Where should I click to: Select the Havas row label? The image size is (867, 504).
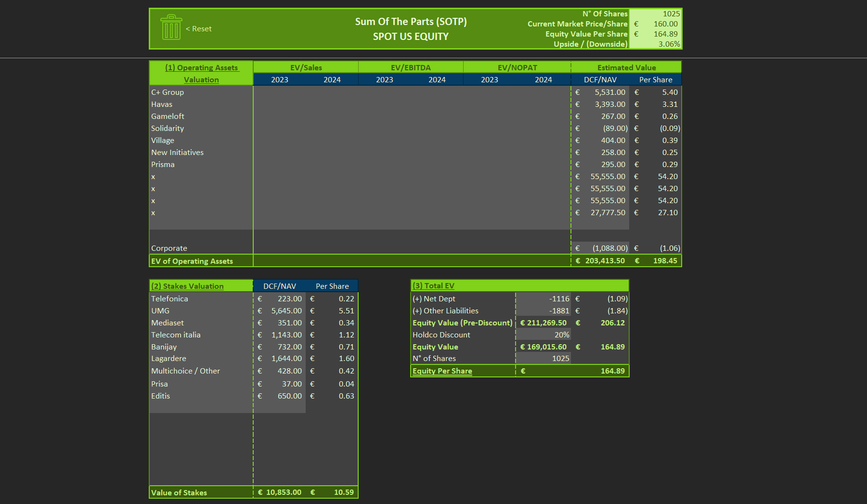pyautogui.click(x=162, y=104)
